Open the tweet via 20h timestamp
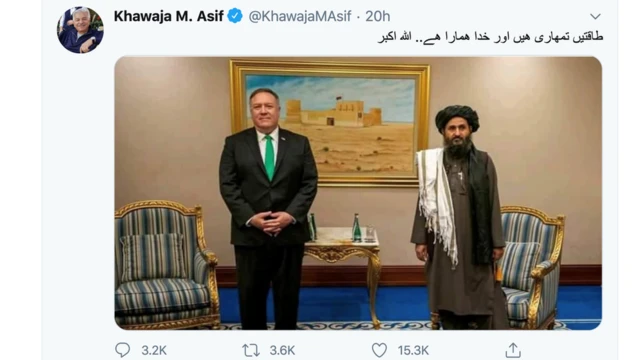640x360 pixels. pyautogui.click(x=378, y=16)
